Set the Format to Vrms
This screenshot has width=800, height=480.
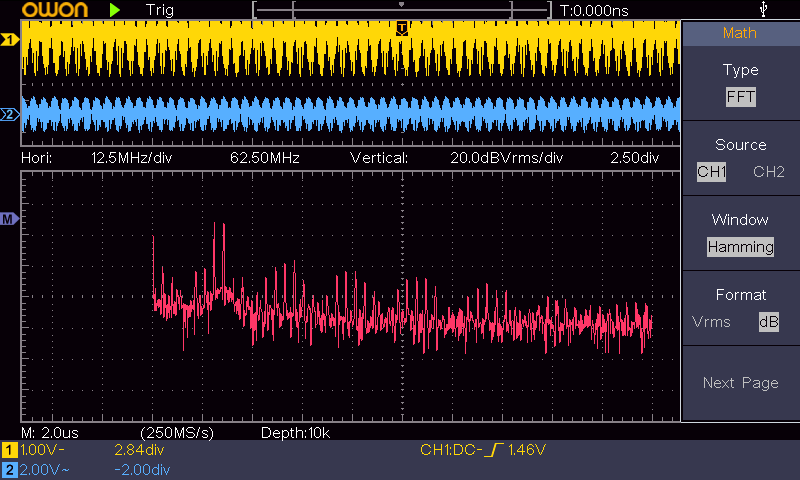[x=711, y=322]
